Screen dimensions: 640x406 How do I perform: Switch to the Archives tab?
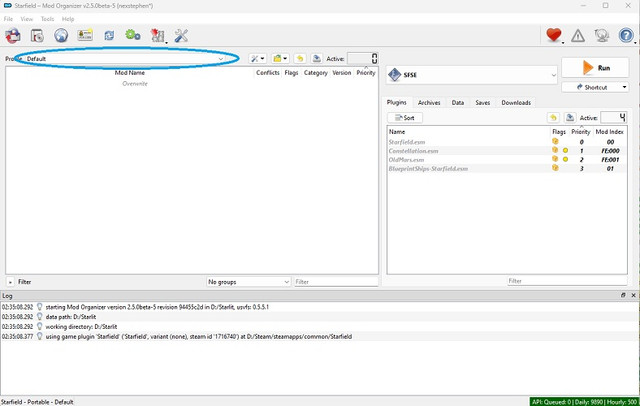point(429,103)
